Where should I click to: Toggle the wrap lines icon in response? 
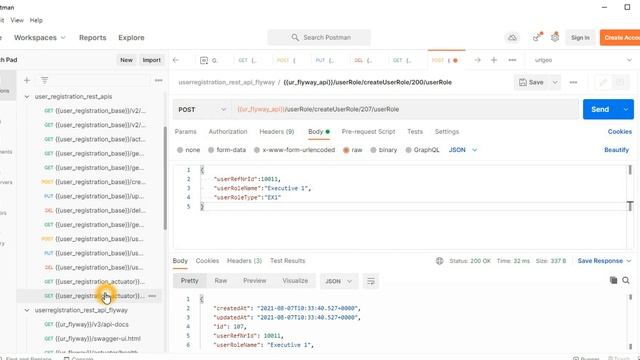pos(371,281)
